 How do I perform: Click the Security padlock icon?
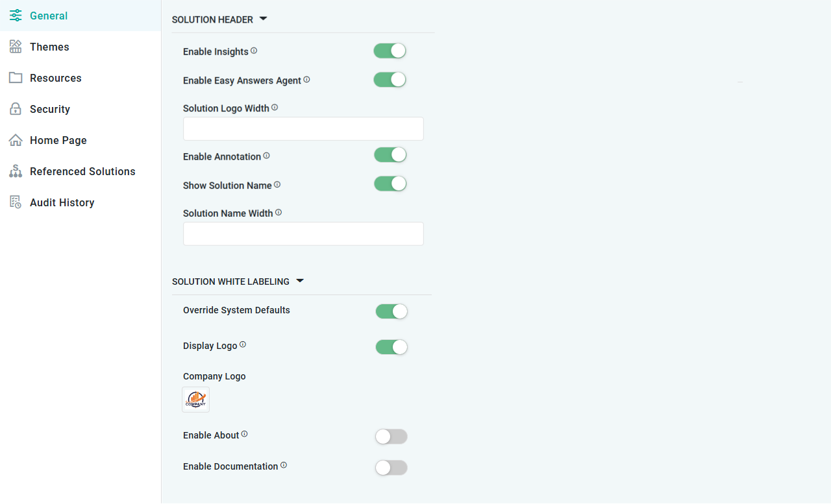pyautogui.click(x=16, y=109)
